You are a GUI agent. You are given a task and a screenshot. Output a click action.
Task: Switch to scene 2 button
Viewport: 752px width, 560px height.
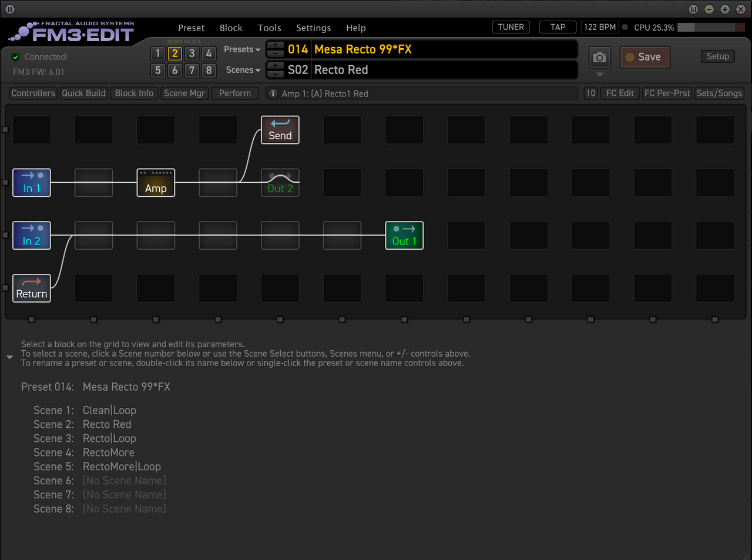174,53
